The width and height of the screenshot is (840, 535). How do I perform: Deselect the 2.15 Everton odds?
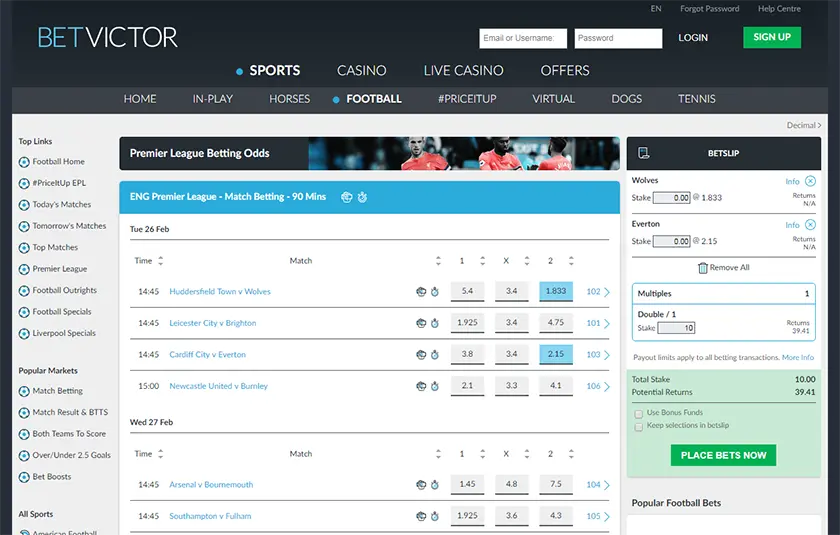(556, 355)
